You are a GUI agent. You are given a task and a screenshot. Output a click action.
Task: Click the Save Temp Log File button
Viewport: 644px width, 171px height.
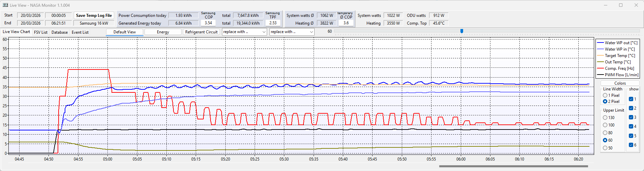[x=94, y=16]
